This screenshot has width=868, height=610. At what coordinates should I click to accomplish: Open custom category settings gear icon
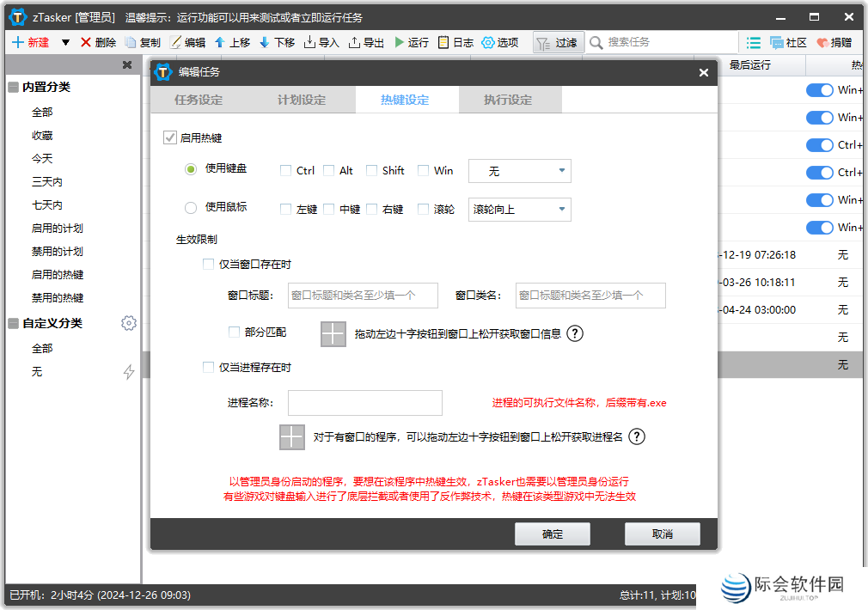(129, 323)
